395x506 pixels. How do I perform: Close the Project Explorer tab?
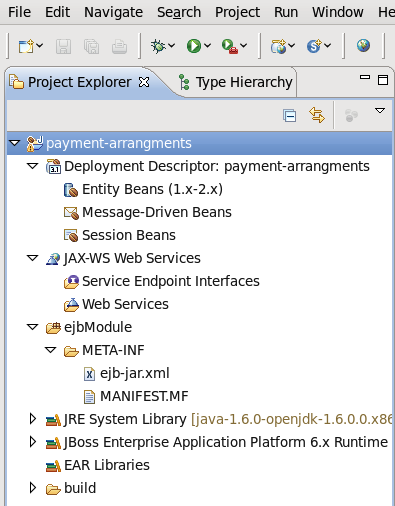pyautogui.click(x=144, y=82)
